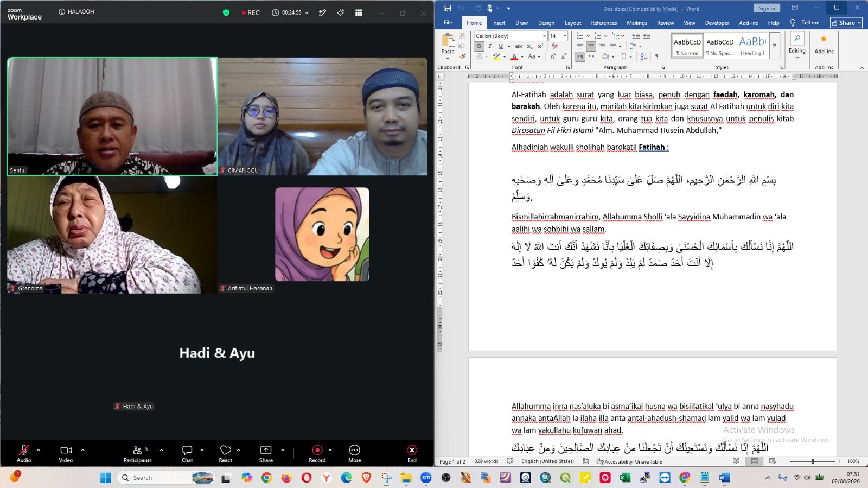Expand the audio options arrow in Zoom
Image resolution: width=868 pixels, height=488 pixels.
pos(39,450)
